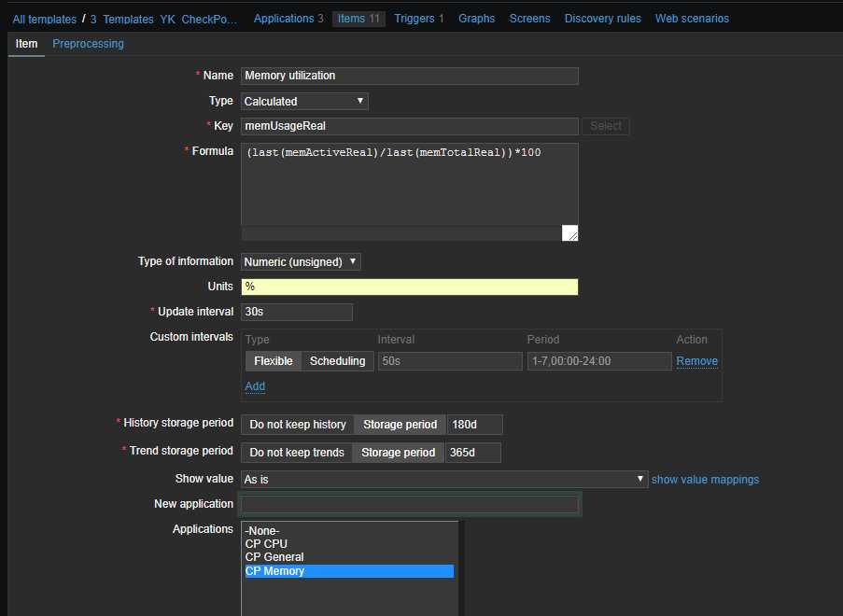Focus the New application text field
The width and height of the screenshot is (843, 616).
coord(409,504)
